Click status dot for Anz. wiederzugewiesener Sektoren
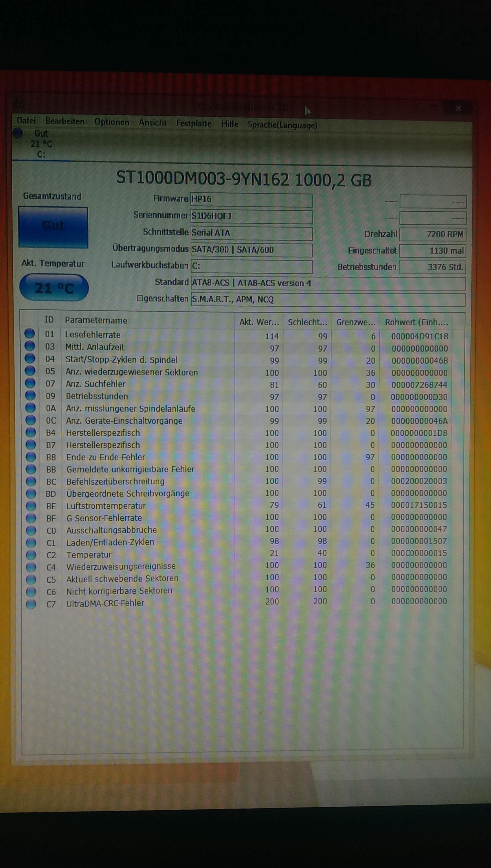Screen dimensions: 491x868 click(x=30, y=371)
